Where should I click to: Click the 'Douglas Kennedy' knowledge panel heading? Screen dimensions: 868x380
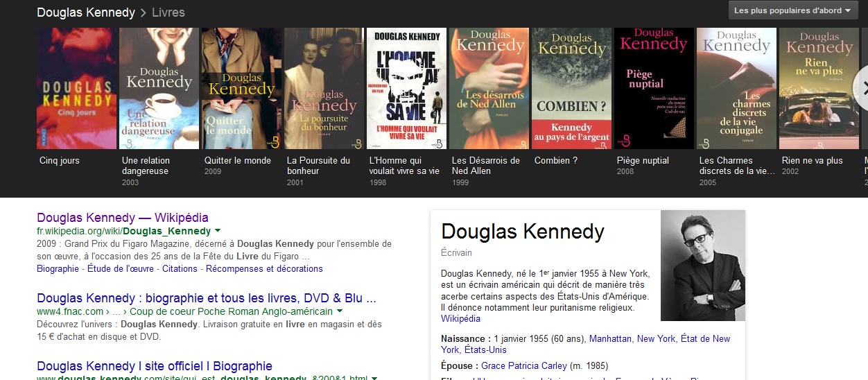pyautogui.click(x=523, y=232)
